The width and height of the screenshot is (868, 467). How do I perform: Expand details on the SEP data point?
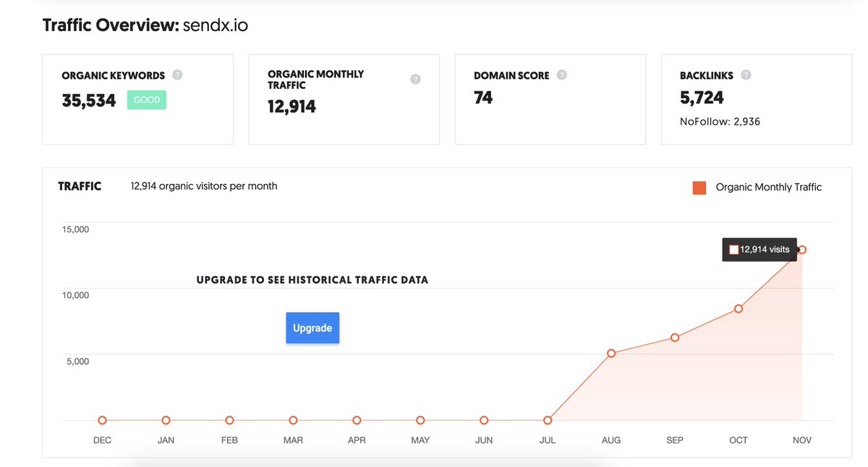pyautogui.click(x=675, y=337)
